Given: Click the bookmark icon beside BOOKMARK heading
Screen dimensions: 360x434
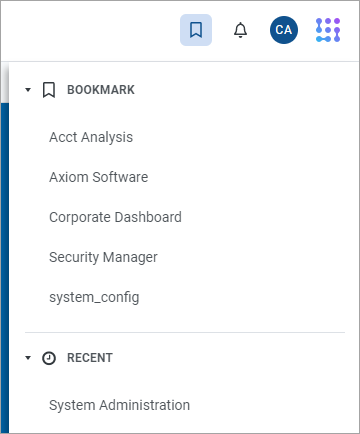Looking at the screenshot, I should tap(49, 90).
